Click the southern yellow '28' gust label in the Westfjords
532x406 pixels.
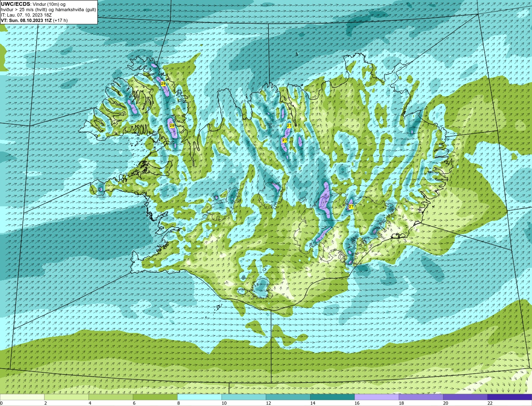(x=172, y=125)
